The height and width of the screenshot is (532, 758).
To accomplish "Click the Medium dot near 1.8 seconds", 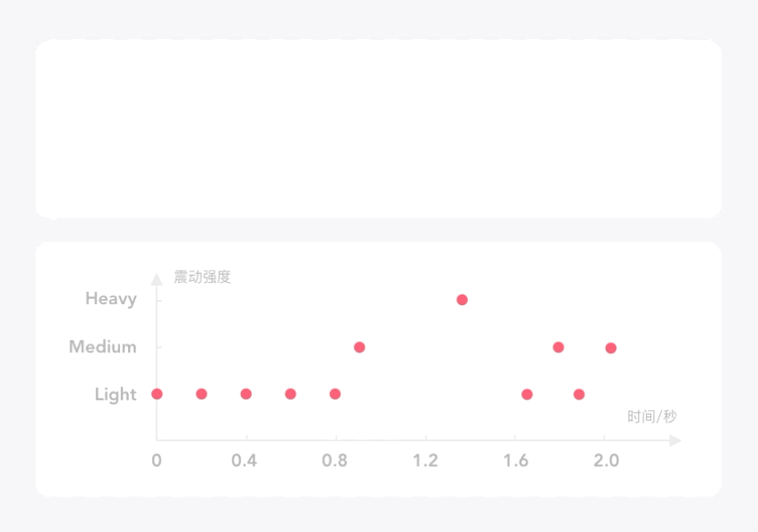I will (x=559, y=347).
